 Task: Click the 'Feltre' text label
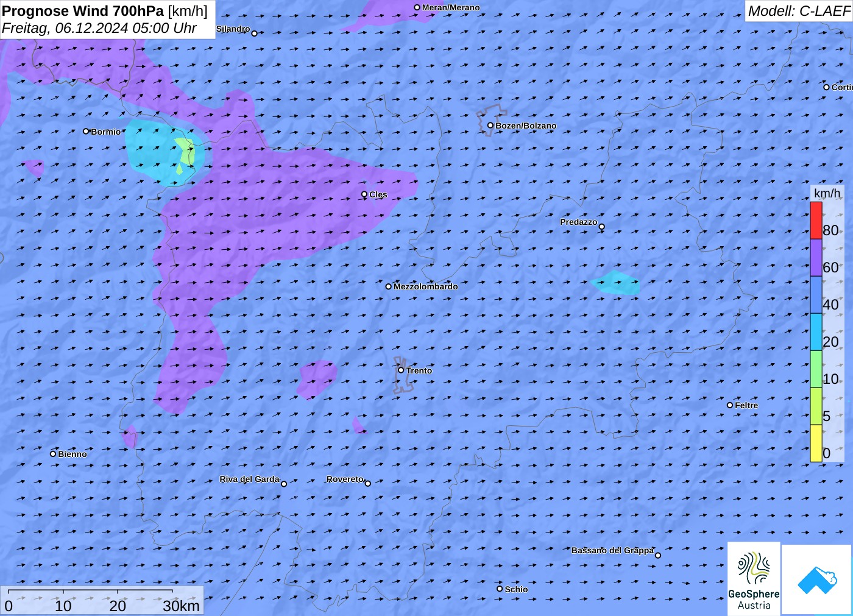(x=746, y=405)
